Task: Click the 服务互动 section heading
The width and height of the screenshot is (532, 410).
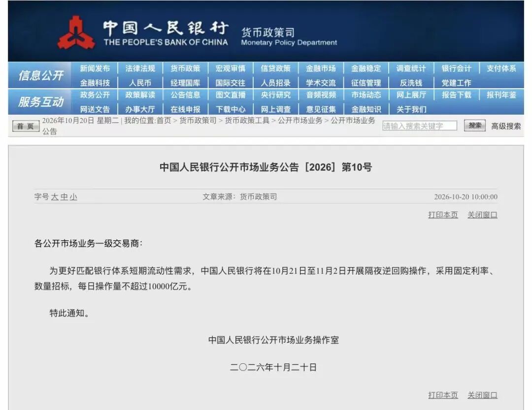Action: [41, 102]
